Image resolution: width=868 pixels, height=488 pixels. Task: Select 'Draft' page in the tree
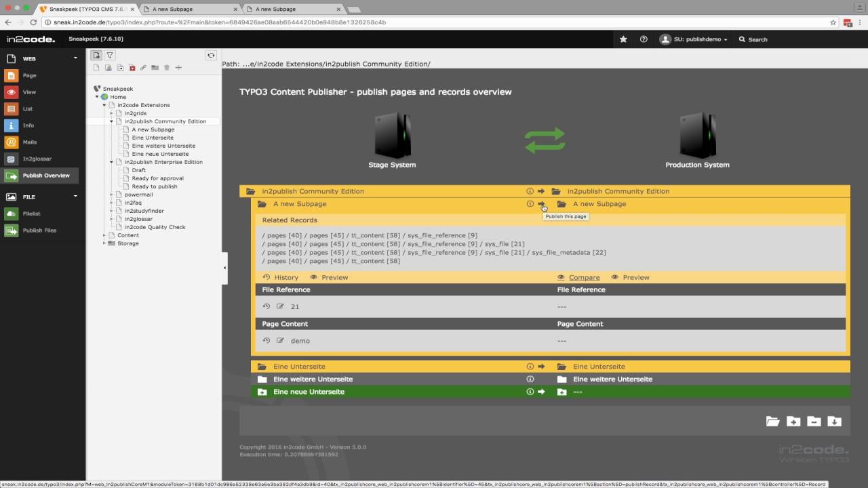[138, 170]
